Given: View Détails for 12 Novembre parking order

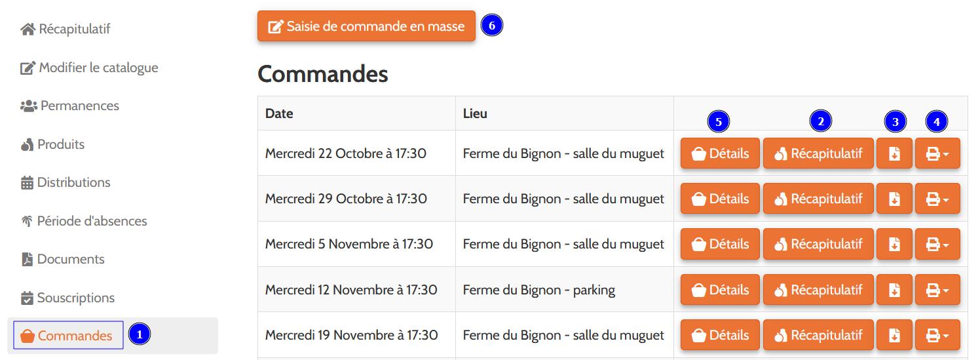Looking at the screenshot, I should pyautogui.click(x=720, y=290).
